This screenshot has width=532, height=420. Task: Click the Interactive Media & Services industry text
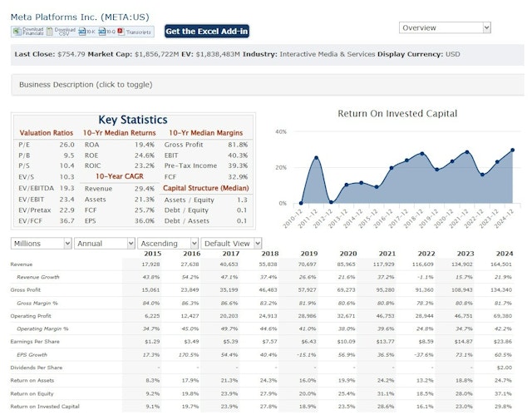coord(328,54)
